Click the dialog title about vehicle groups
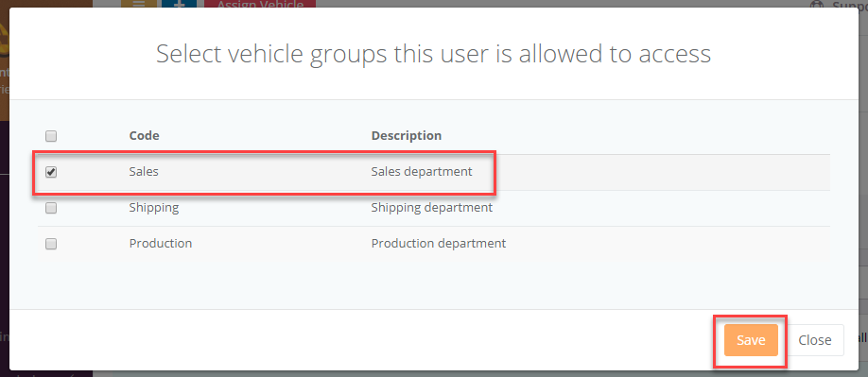The height and width of the screenshot is (377, 868). (x=433, y=54)
